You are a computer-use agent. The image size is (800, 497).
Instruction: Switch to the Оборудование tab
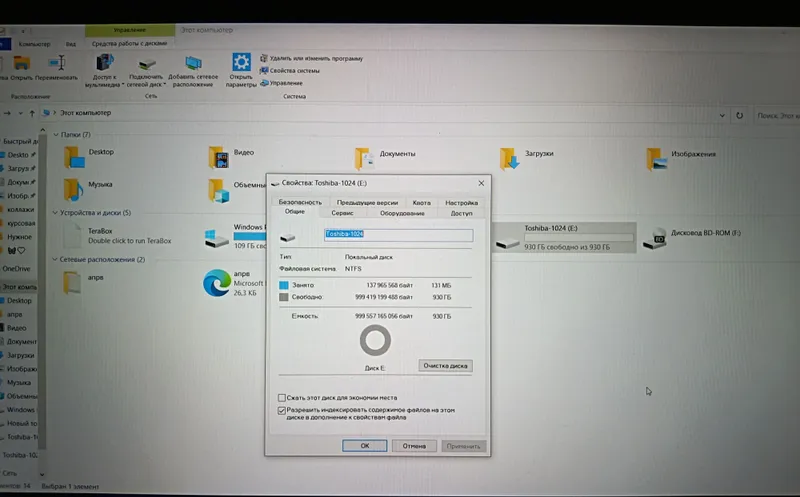402,213
